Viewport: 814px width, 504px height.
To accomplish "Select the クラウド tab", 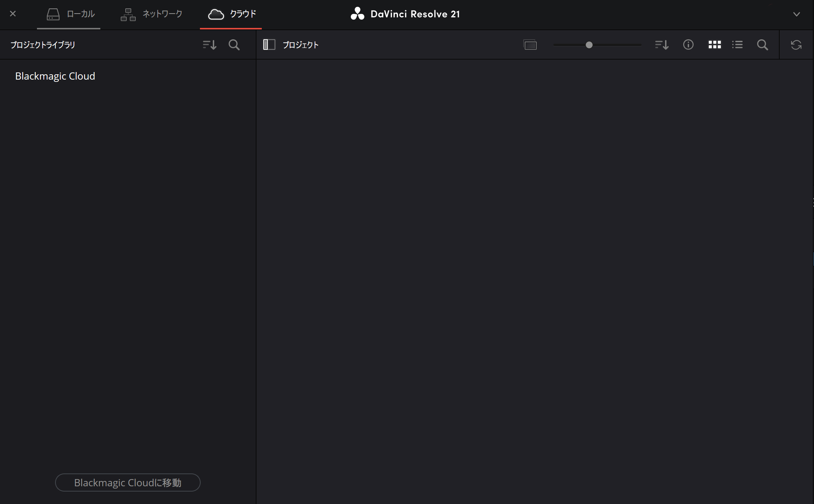I will 232,14.
